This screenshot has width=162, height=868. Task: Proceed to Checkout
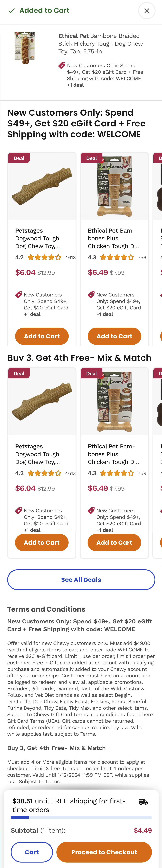104,852
